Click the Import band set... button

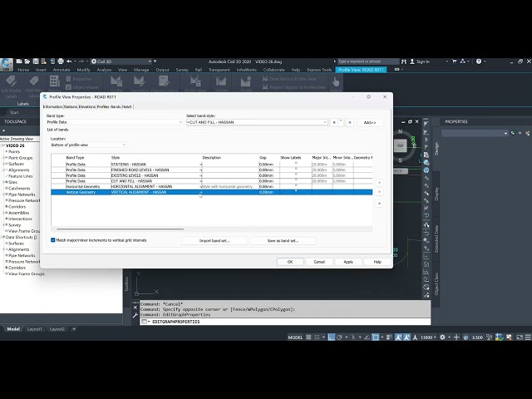click(214, 240)
